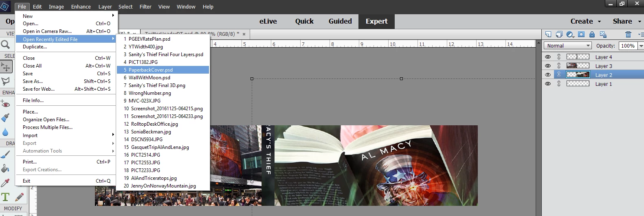Toggle link icon on Layer 1

point(559,84)
